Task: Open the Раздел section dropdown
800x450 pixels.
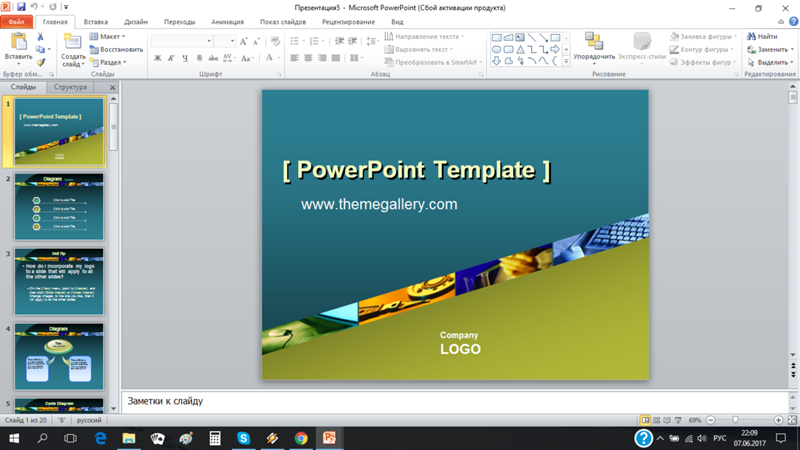Action: 108,62
